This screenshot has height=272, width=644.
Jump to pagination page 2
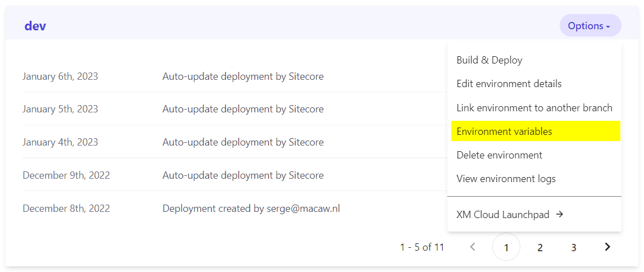[539, 247]
